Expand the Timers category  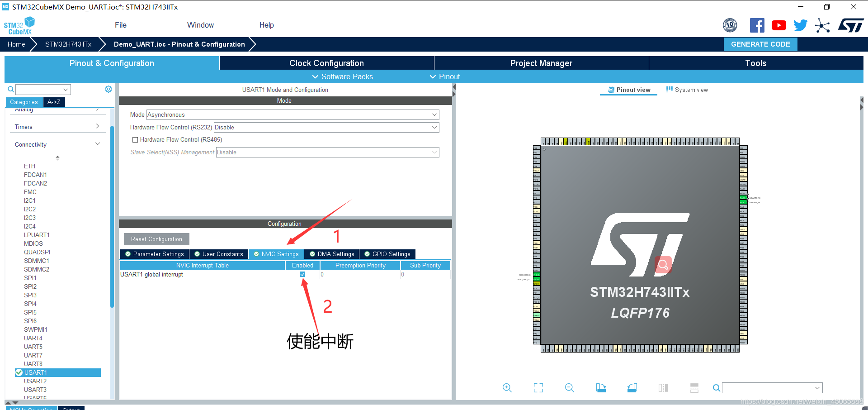point(57,127)
